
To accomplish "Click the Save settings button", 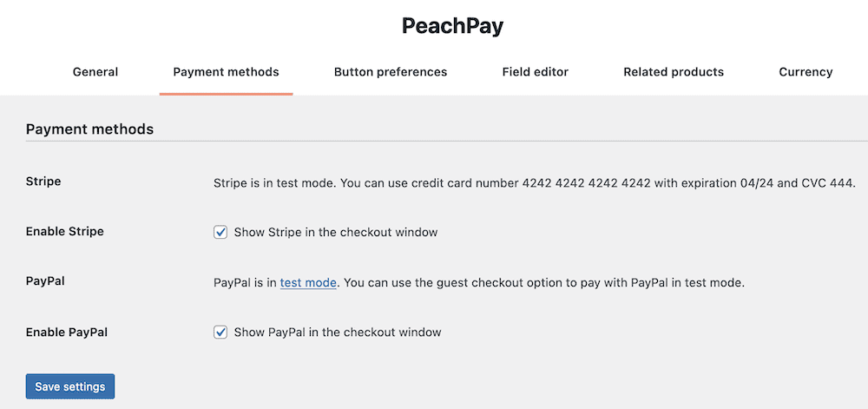I will click(69, 386).
